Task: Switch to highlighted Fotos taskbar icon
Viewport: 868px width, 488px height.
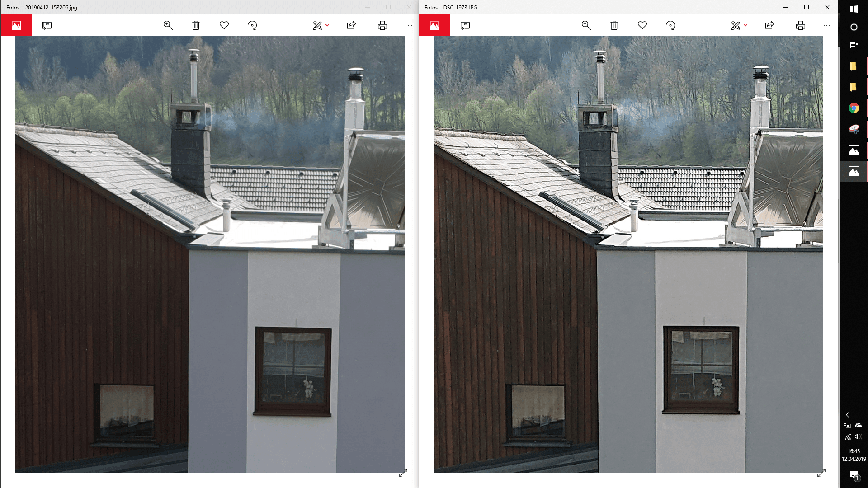Action: tap(854, 171)
